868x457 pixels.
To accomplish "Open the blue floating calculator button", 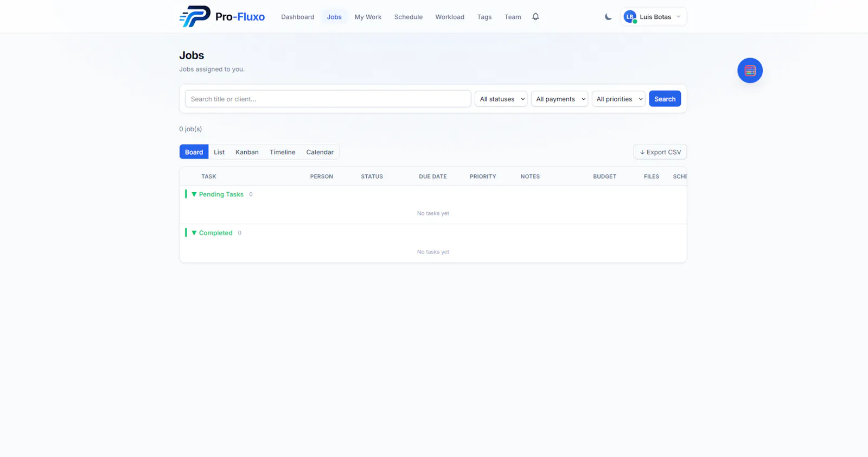I will (x=750, y=71).
